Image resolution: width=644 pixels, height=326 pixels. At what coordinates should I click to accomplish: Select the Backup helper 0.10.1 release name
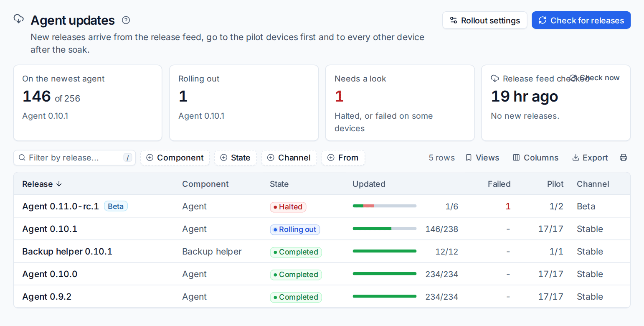(x=67, y=251)
